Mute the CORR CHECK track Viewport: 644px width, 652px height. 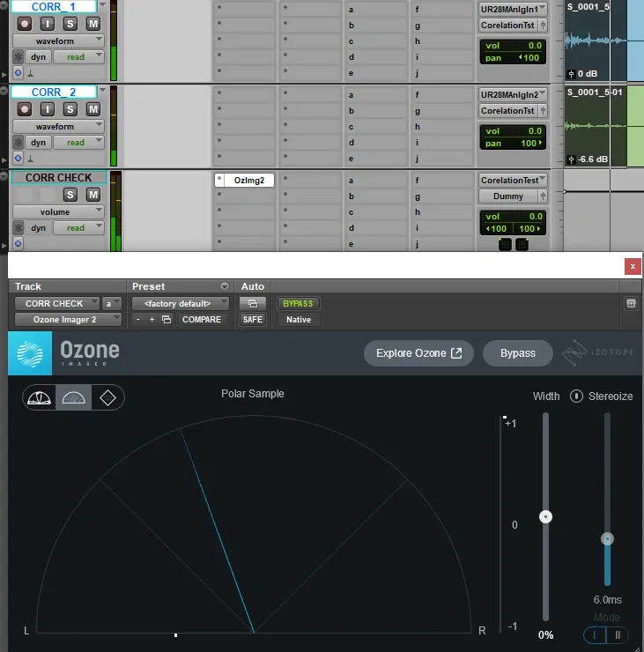pos(93,195)
